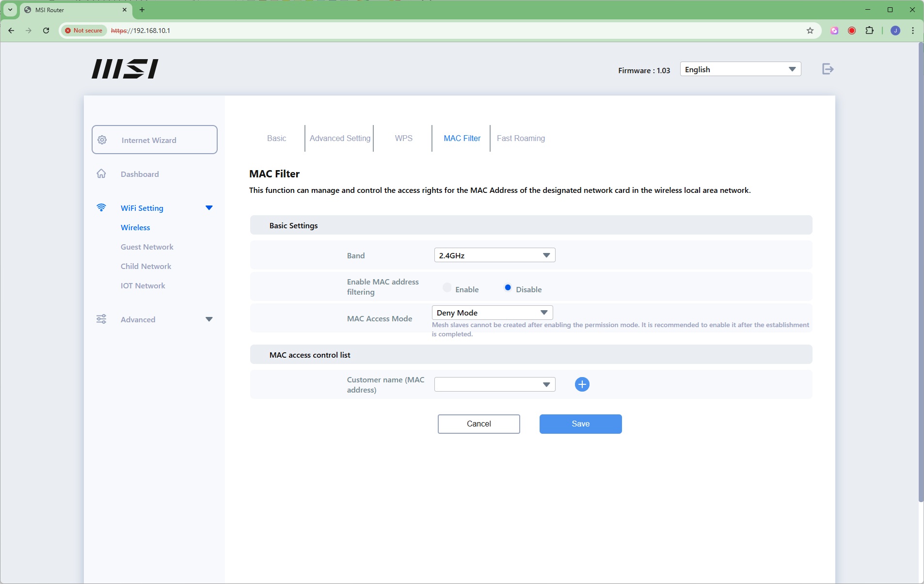The image size is (924, 584).
Task: Click the logout icon next to language selector
Action: (x=828, y=69)
